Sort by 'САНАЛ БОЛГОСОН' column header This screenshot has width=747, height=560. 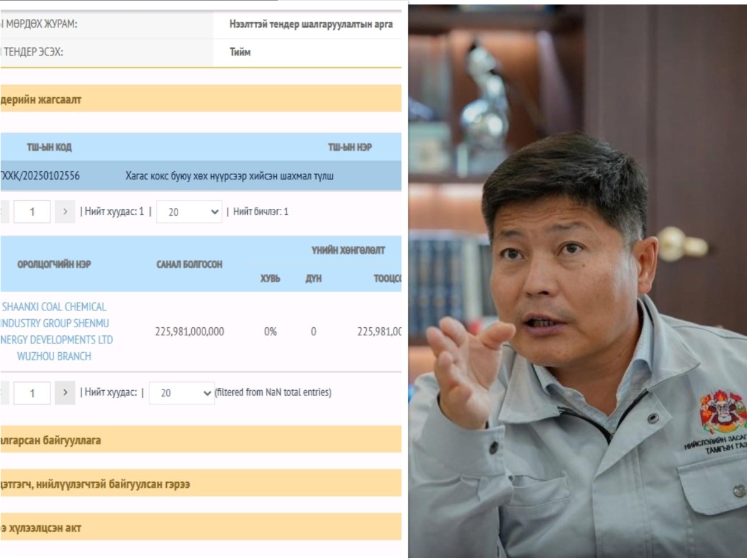(189, 264)
